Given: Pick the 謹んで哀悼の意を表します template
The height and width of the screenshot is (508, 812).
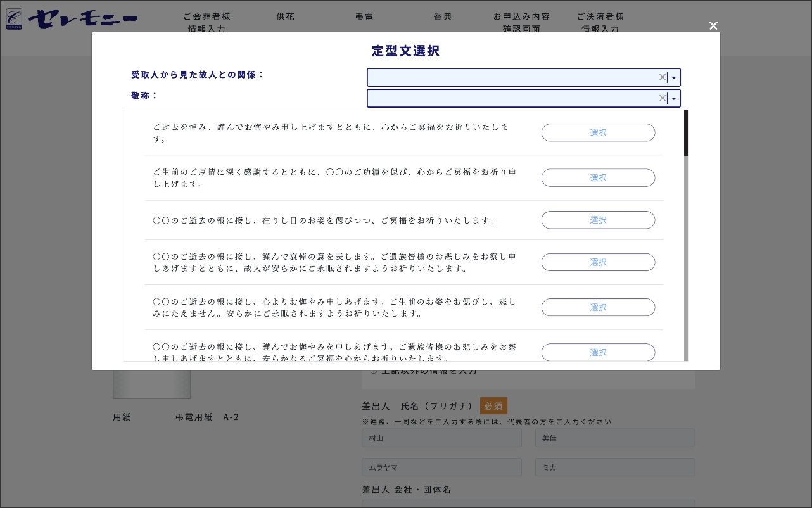Looking at the screenshot, I should click(x=598, y=262).
